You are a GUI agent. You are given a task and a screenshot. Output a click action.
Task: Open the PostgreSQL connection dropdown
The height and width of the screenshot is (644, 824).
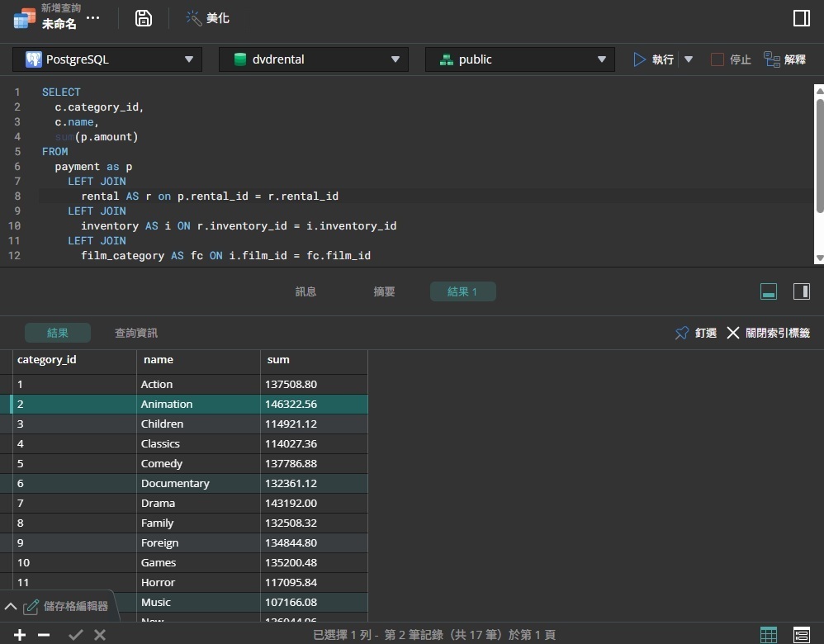(107, 59)
